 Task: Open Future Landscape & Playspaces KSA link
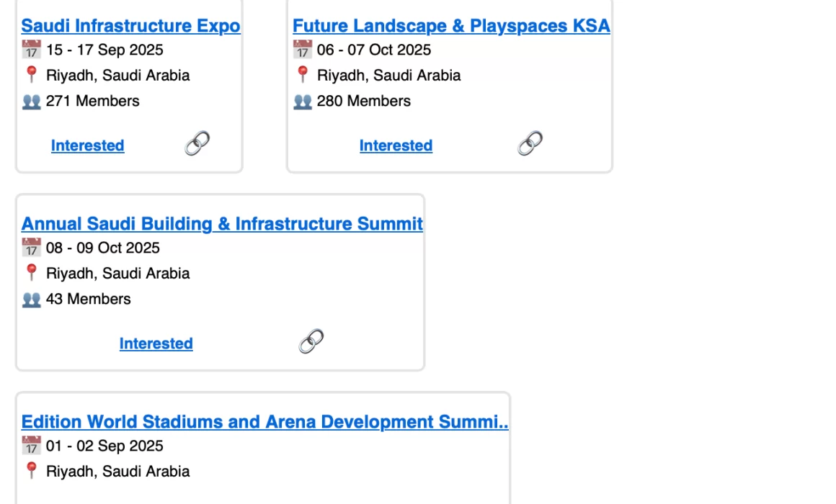point(451,26)
